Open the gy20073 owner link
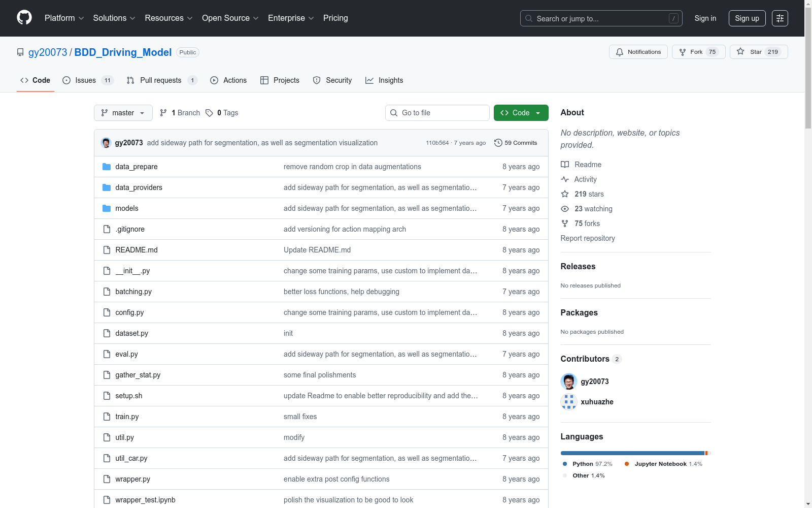This screenshot has height=508, width=812. pyautogui.click(x=48, y=52)
